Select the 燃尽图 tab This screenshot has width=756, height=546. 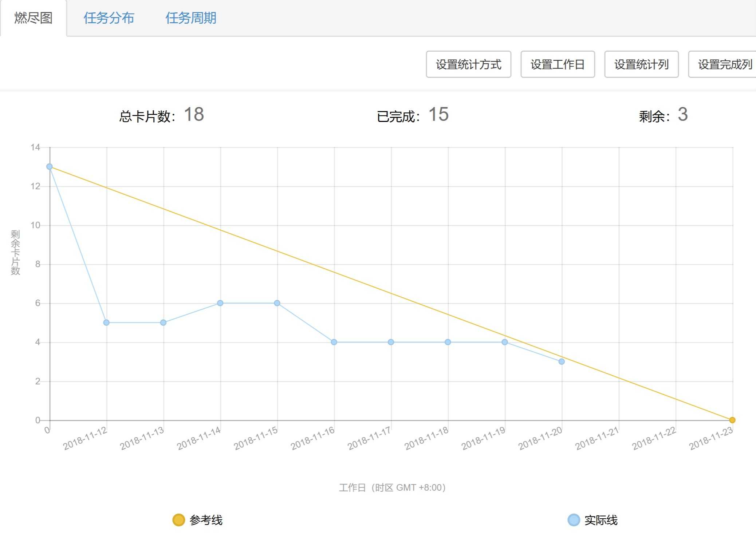(33, 18)
